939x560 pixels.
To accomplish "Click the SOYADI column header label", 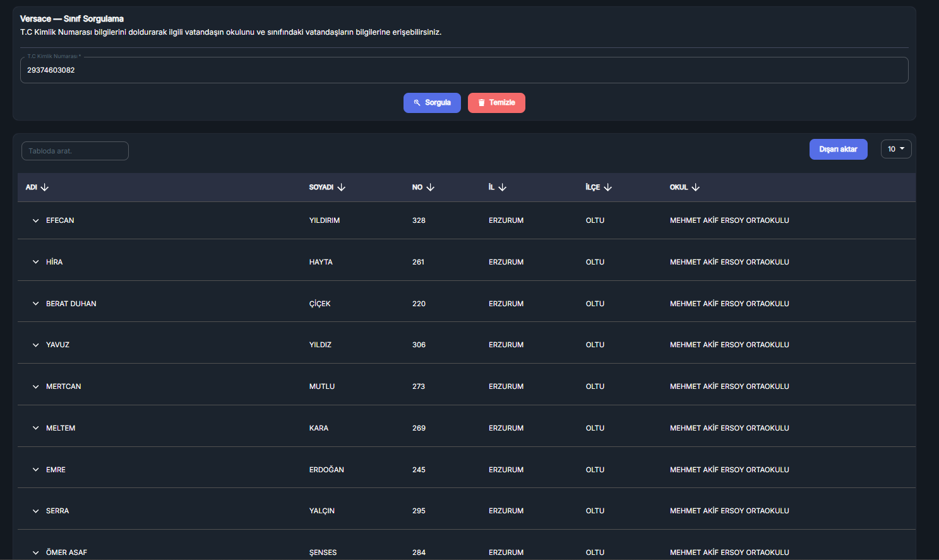I will 321,188.
